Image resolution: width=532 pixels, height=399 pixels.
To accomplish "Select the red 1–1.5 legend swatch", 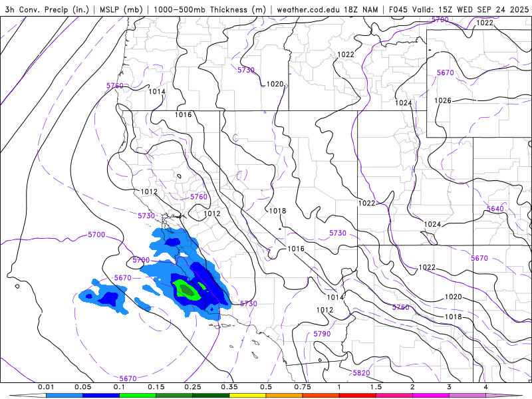I will (x=358, y=396).
